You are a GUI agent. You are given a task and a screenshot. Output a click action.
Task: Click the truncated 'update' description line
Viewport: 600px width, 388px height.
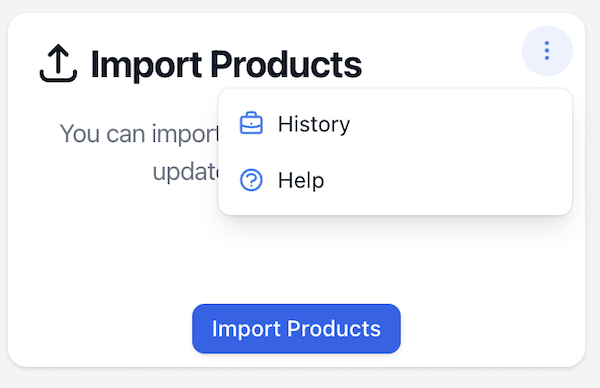tap(185, 172)
